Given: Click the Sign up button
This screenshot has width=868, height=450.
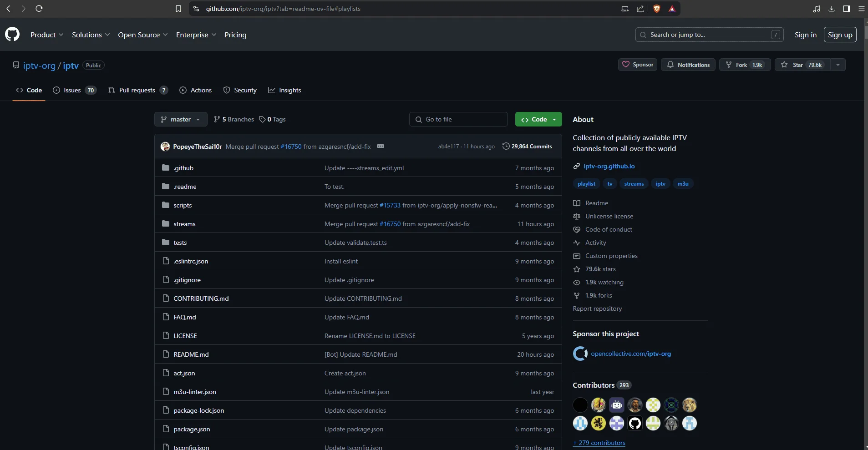Looking at the screenshot, I should (x=840, y=35).
